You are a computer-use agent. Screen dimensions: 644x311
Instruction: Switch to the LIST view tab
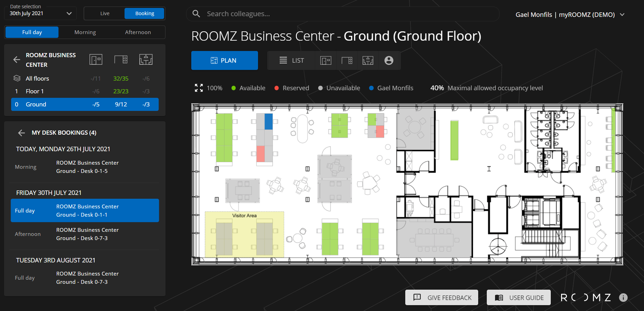291,60
